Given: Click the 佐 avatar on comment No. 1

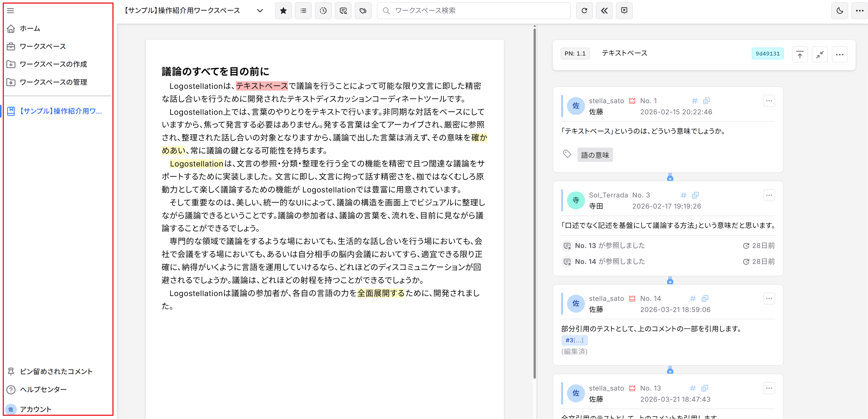Looking at the screenshot, I should (x=576, y=106).
